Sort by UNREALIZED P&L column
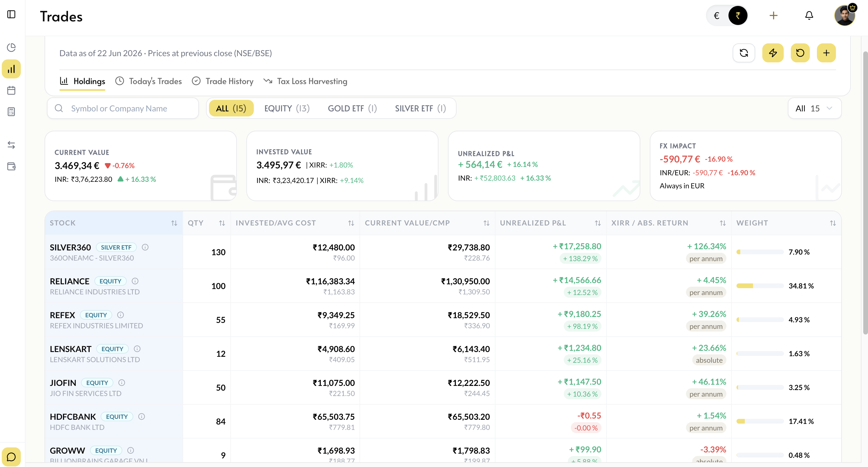868x467 pixels. tap(598, 223)
